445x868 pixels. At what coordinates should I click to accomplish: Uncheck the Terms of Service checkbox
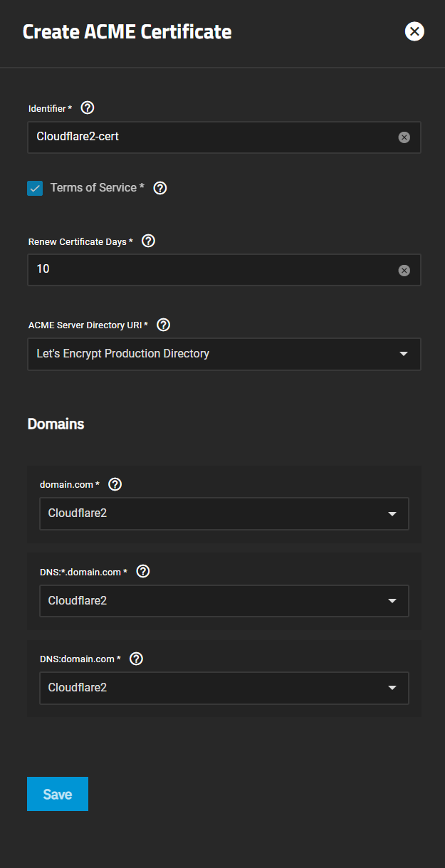pyautogui.click(x=35, y=189)
